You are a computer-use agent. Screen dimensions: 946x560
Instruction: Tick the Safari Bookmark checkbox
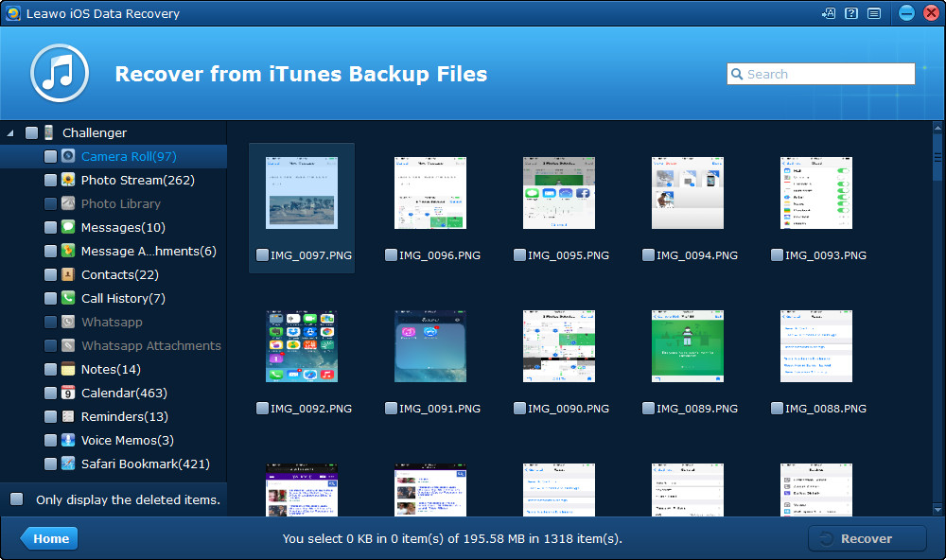[51, 464]
